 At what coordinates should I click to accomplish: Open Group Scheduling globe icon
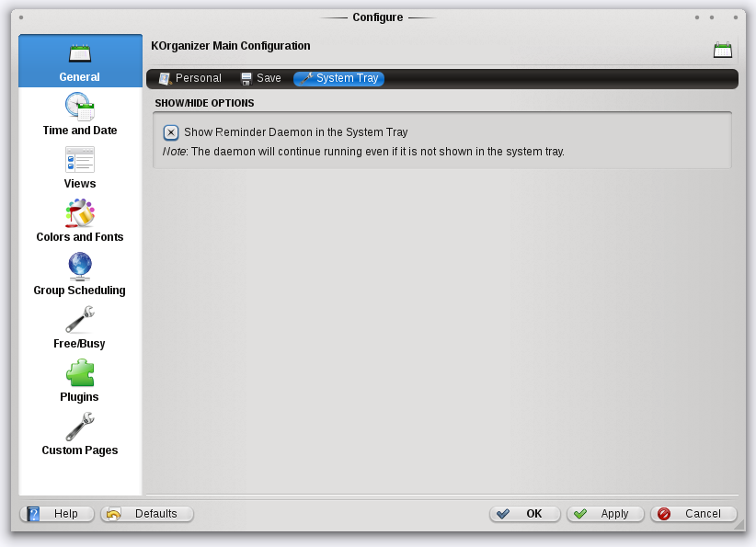pos(80,267)
